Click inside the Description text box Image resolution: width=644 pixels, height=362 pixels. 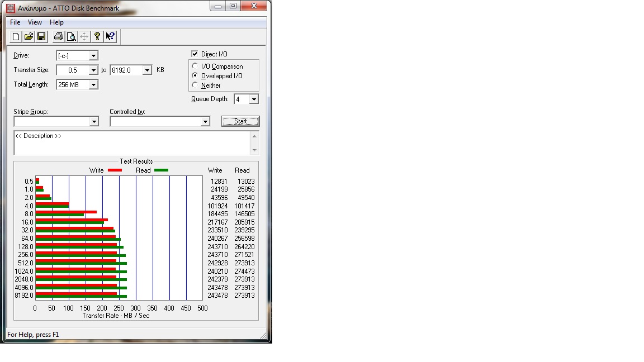tap(132, 143)
